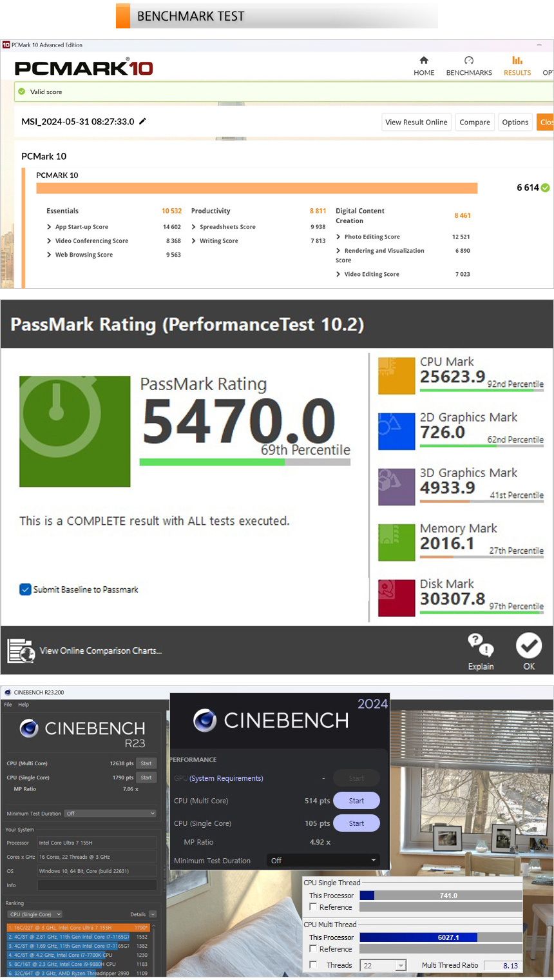Select ranking row AMD Ryzen Threadripper 2990
The height and width of the screenshot is (980, 554).
click(78, 973)
